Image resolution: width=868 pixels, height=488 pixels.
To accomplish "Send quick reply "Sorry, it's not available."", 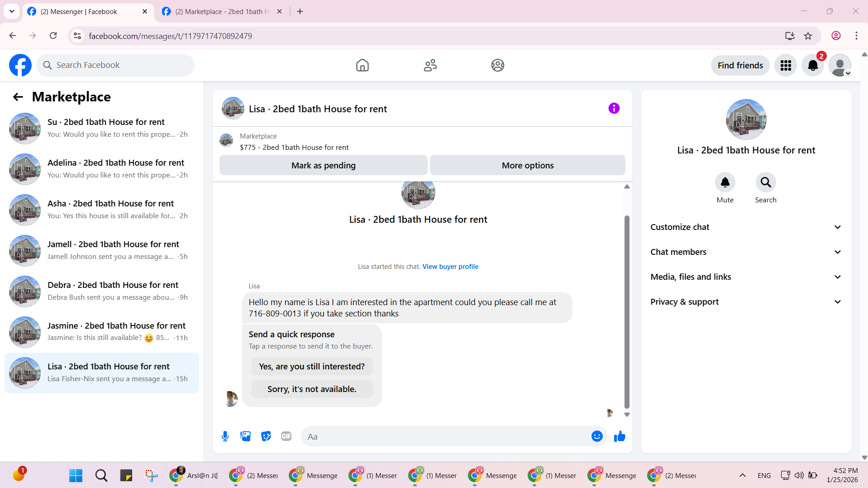I will (x=312, y=389).
